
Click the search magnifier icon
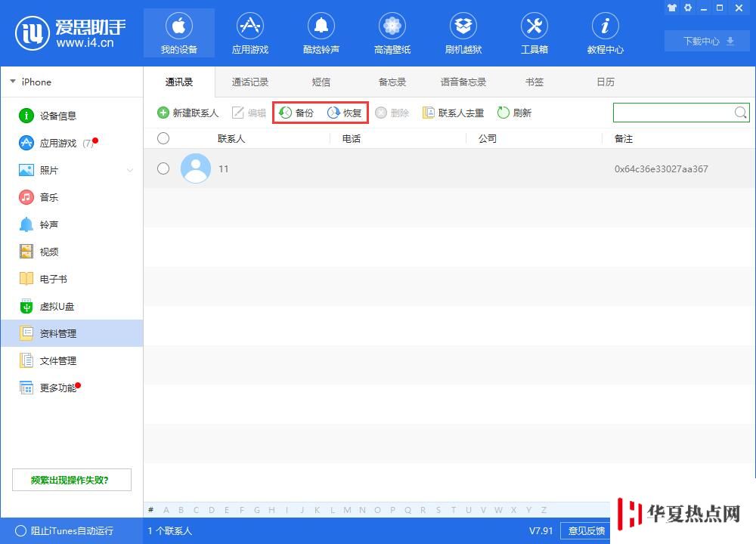[741, 113]
